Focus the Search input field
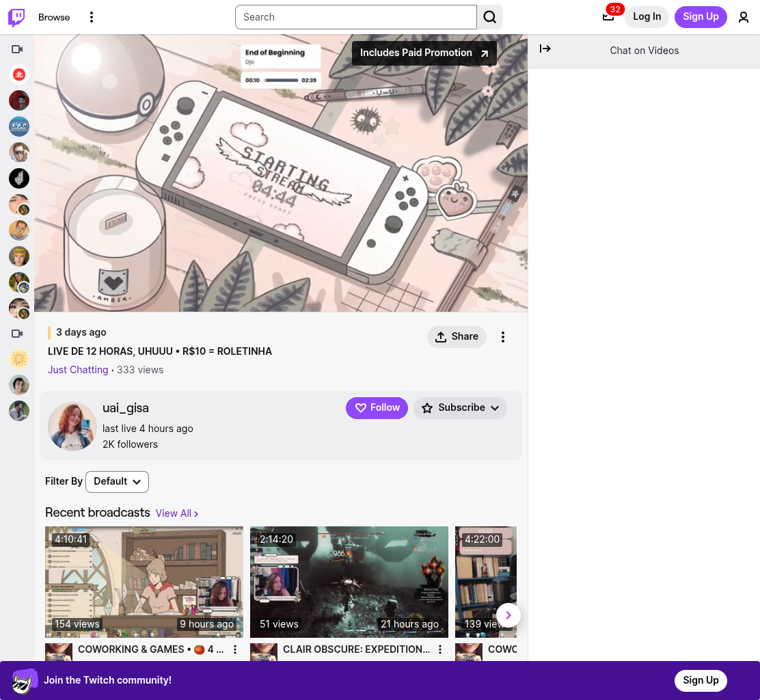This screenshot has width=760, height=700. tap(356, 17)
